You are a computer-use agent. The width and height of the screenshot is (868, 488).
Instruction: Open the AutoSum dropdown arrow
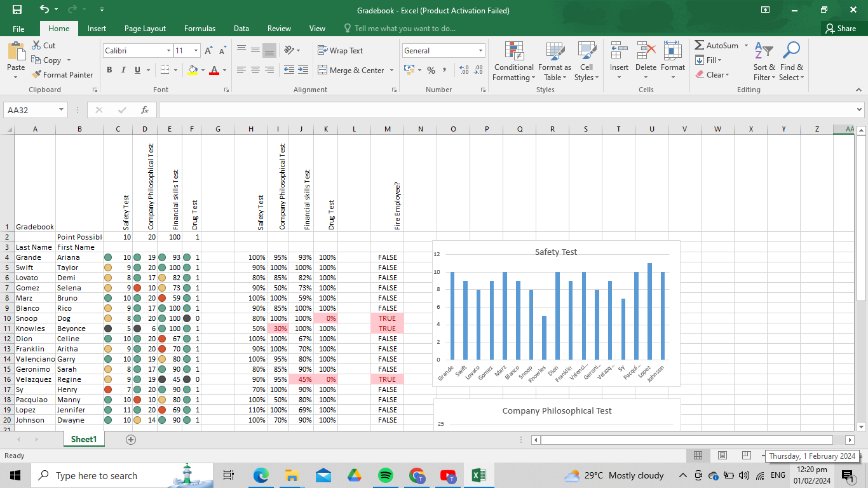pyautogui.click(x=746, y=46)
